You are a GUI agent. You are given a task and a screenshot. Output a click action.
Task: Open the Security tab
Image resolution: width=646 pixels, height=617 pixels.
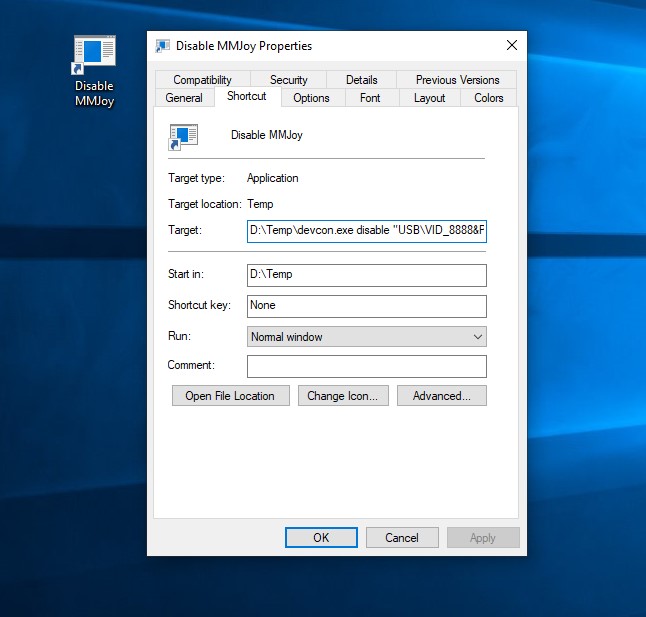pyautogui.click(x=288, y=79)
